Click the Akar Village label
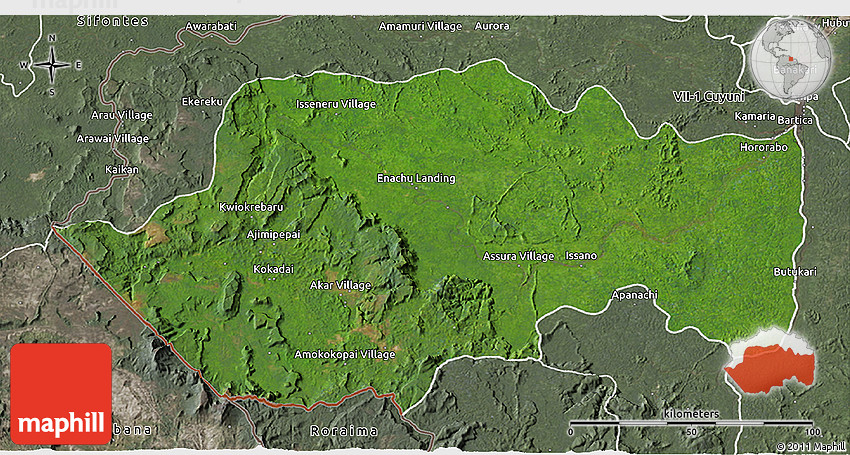The height and width of the screenshot is (455, 850). [x=341, y=285]
